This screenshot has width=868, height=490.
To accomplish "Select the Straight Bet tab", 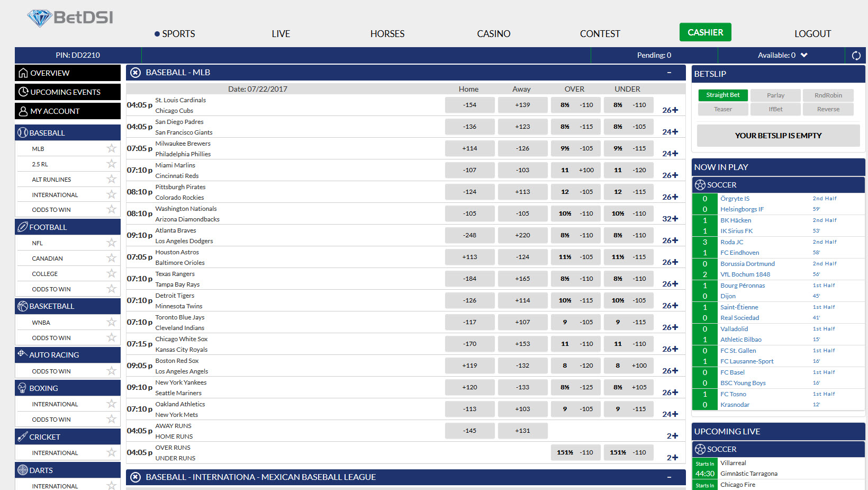I will [723, 95].
